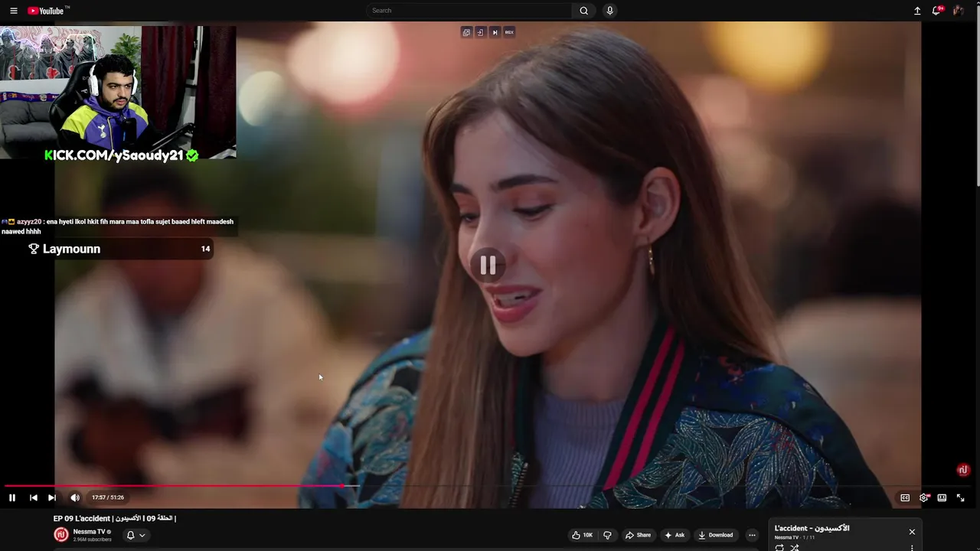Viewport: 980px width, 551px height.
Task: Open player settings gear
Action: [x=924, y=497]
